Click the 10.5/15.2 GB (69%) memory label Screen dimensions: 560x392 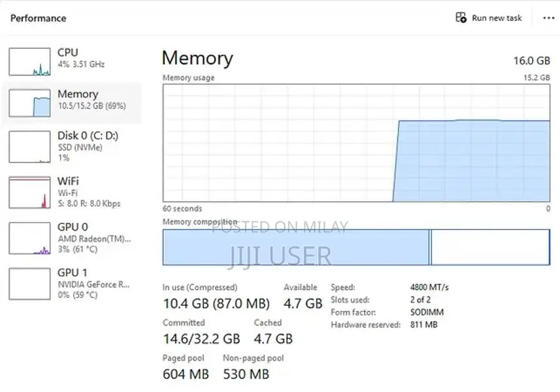(x=91, y=106)
